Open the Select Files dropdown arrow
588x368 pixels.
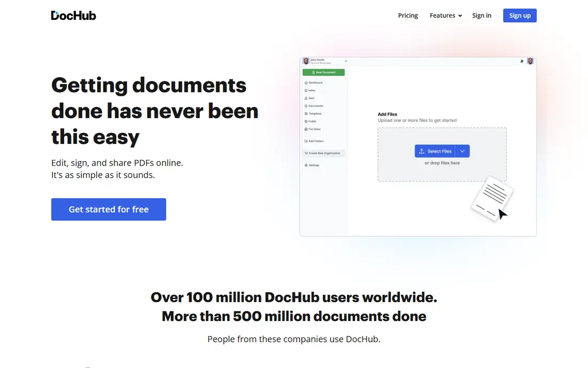462,151
